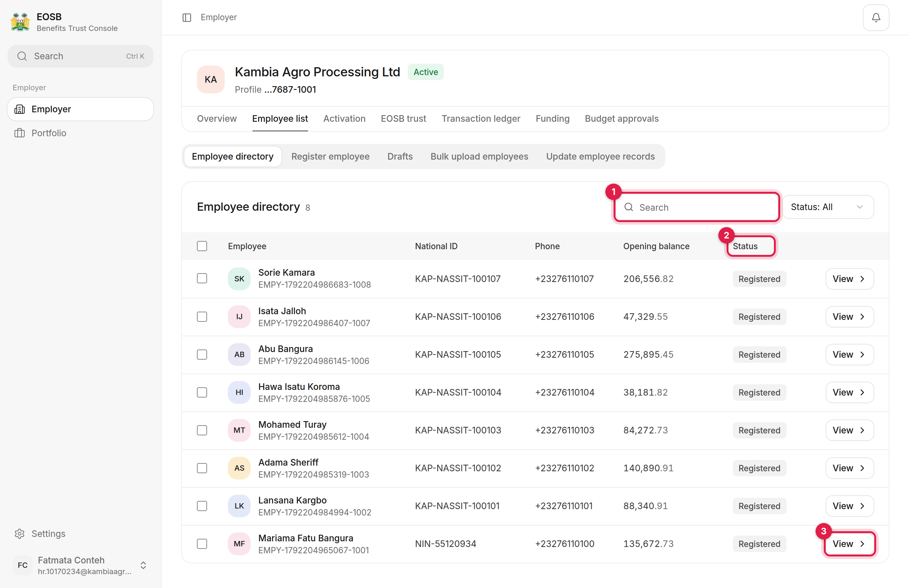Click the employee directory search field

(x=697, y=207)
